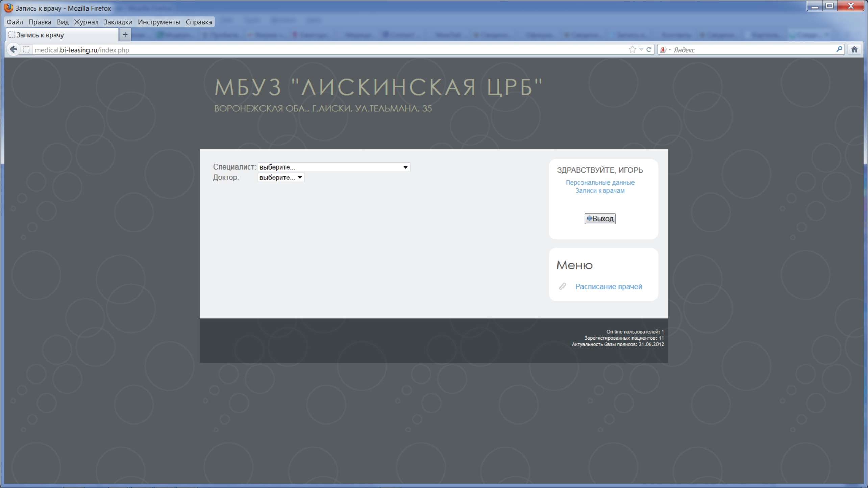Click the "Здравствуйте, Игорь" greeting text
The width and height of the screenshot is (868, 488).
pyautogui.click(x=600, y=170)
